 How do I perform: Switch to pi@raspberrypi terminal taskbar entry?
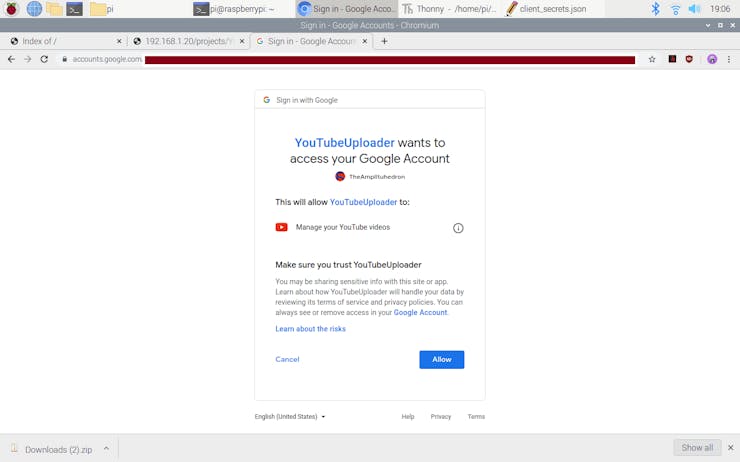click(x=235, y=8)
